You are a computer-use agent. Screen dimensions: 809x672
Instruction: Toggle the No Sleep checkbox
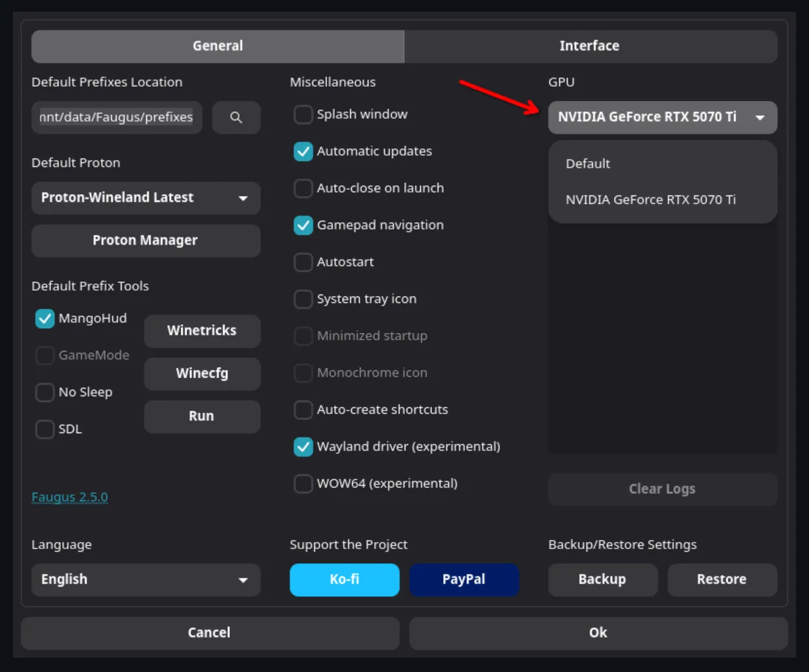point(45,392)
